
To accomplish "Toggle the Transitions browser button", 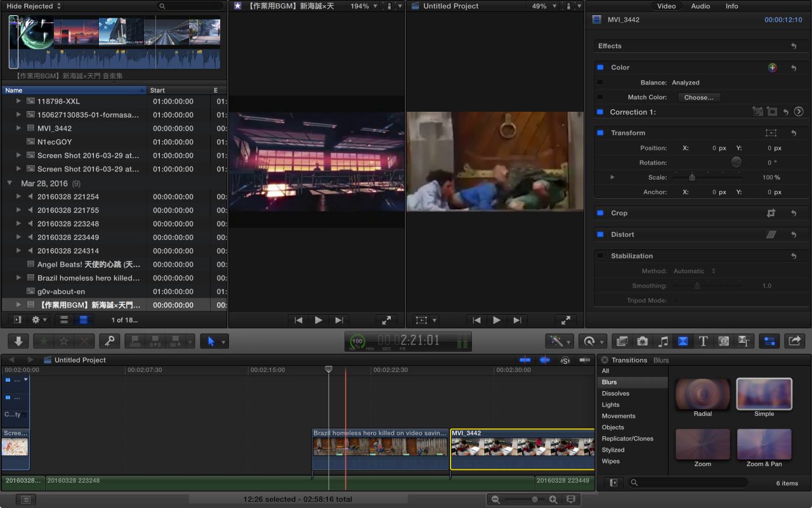I will [x=683, y=341].
